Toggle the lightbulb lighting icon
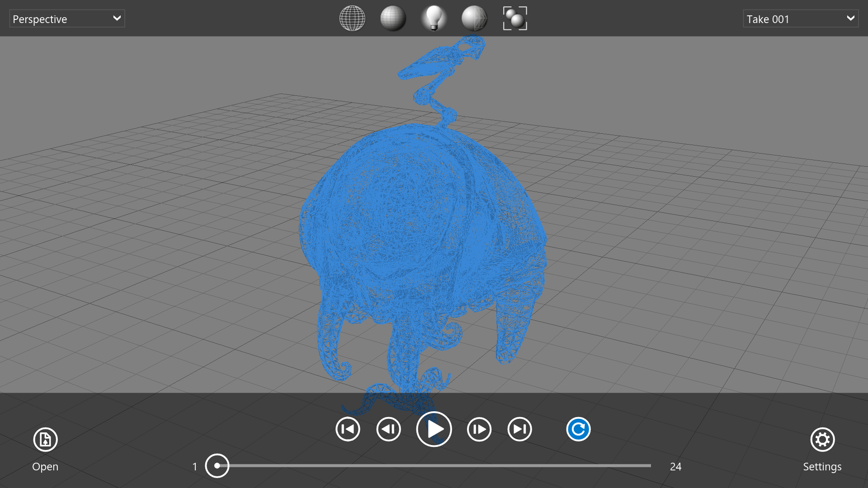The height and width of the screenshot is (488, 868). 434,19
